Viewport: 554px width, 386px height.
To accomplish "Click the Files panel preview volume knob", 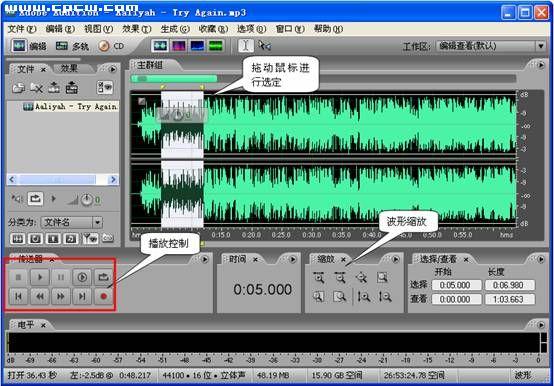I will pos(87,200).
